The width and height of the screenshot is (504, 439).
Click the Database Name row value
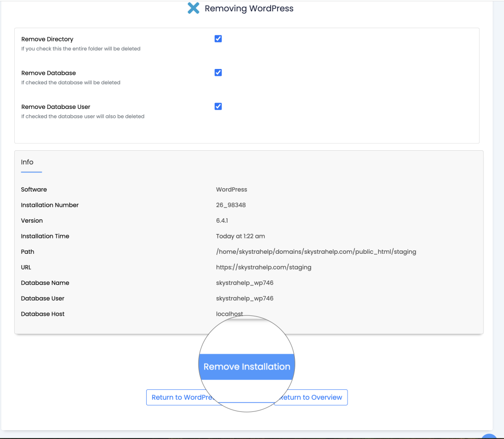tap(244, 283)
